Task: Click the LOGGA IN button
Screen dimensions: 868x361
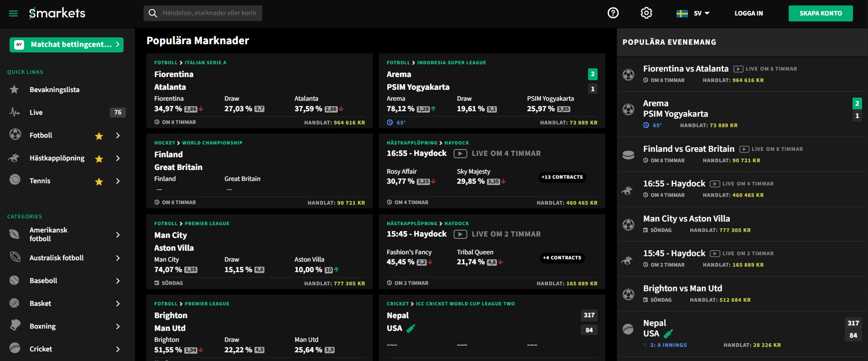Action: 749,13
